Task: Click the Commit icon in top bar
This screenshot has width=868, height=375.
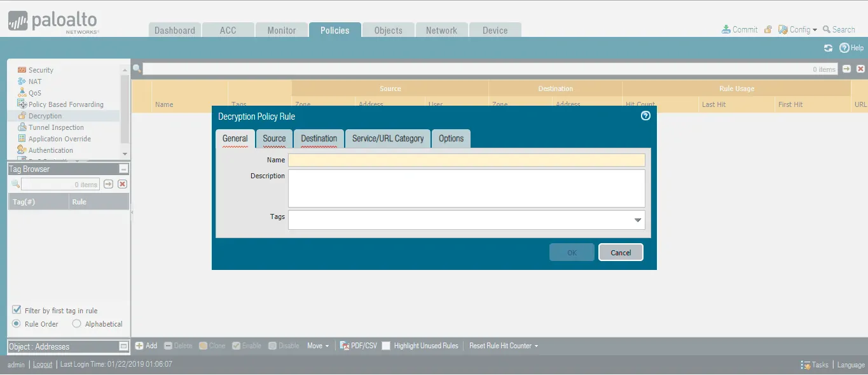Action: 726,29
